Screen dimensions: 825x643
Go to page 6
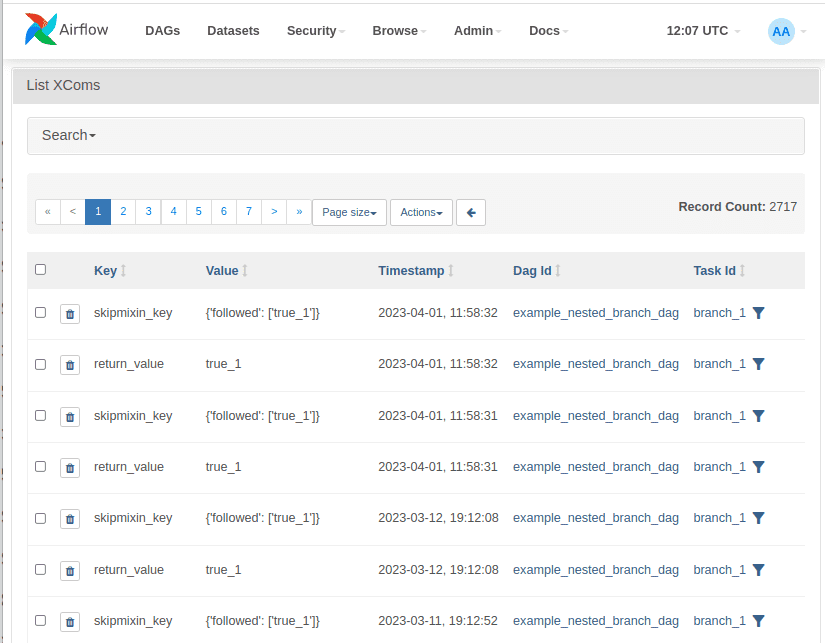(x=224, y=212)
